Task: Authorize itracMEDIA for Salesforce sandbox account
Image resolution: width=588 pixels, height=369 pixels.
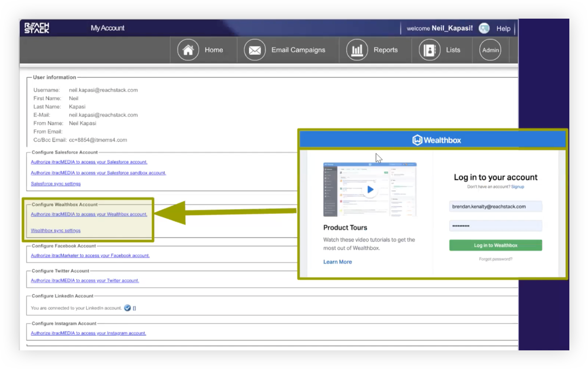Action: tap(98, 173)
